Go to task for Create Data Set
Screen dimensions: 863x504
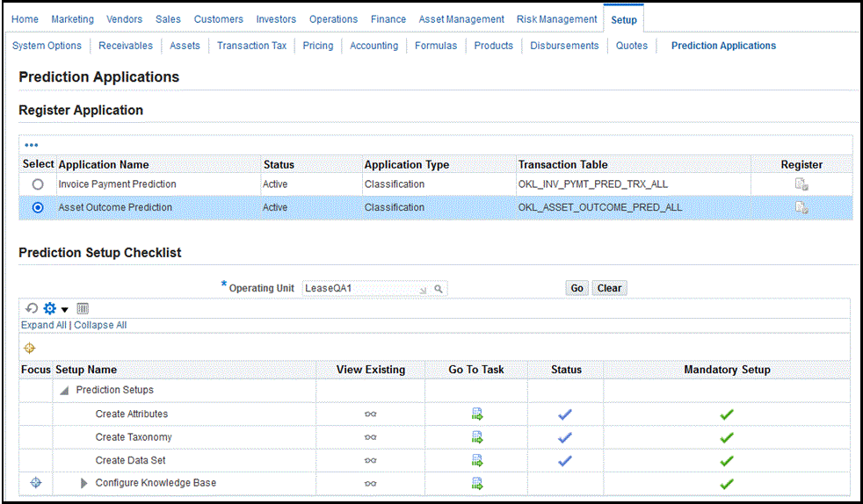click(476, 460)
